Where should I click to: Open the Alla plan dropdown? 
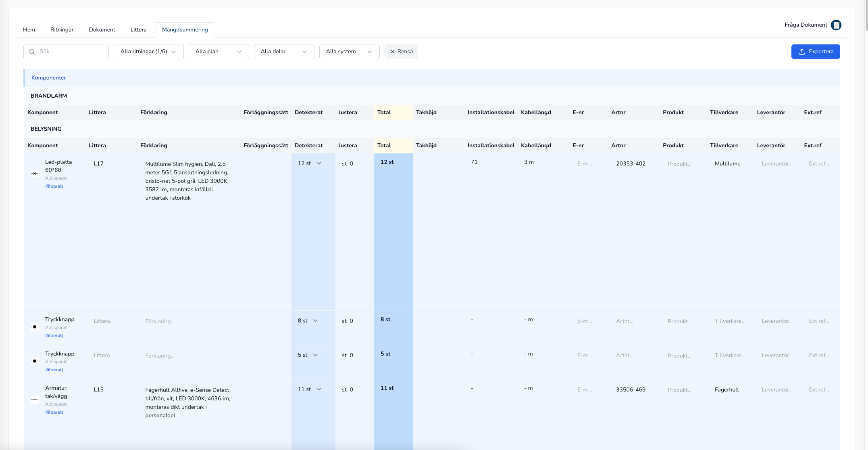(x=219, y=52)
